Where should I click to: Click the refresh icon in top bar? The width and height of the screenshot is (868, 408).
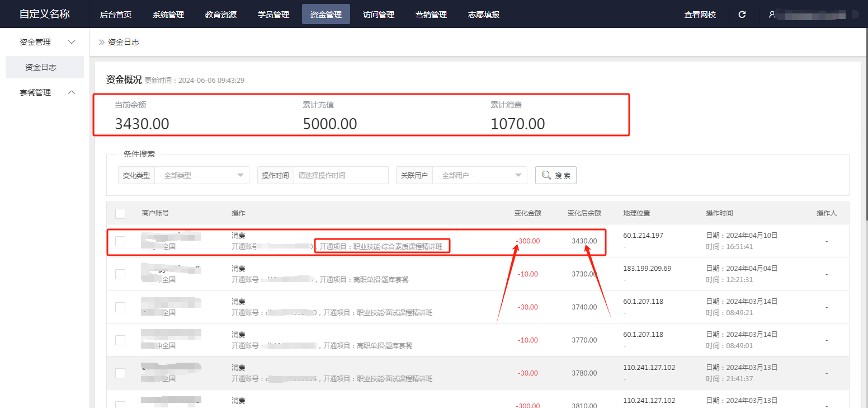(742, 15)
